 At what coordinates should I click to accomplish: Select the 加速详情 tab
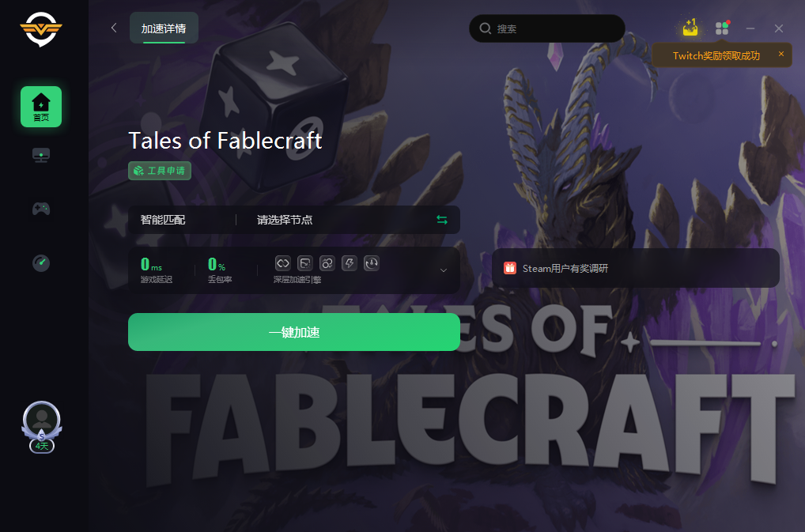[164, 28]
